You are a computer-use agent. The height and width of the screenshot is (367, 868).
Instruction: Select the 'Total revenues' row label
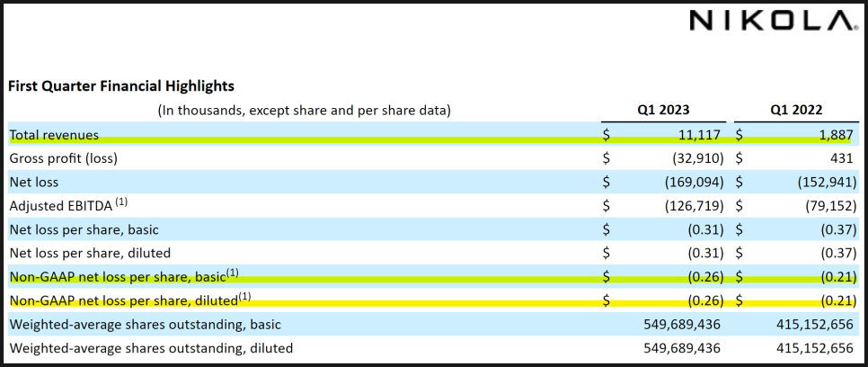[x=54, y=135]
